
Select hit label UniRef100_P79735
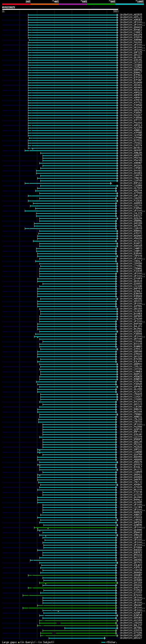point(131,492)
